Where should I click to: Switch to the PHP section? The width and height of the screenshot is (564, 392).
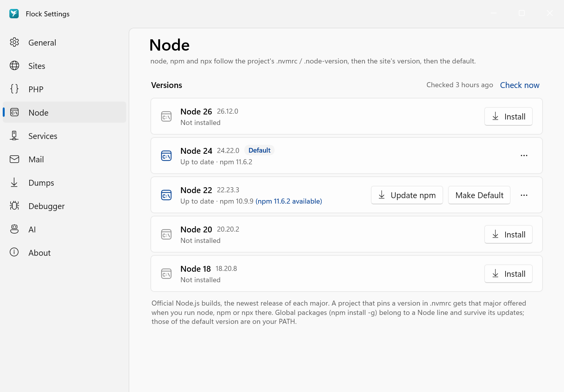(x=65, y=89)
